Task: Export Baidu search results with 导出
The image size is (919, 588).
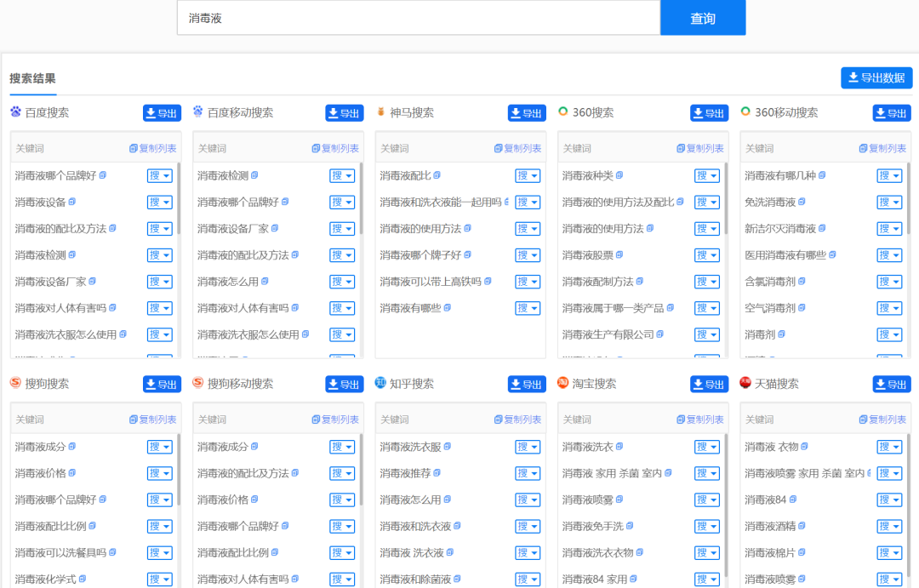Action: tap(162, 113)
